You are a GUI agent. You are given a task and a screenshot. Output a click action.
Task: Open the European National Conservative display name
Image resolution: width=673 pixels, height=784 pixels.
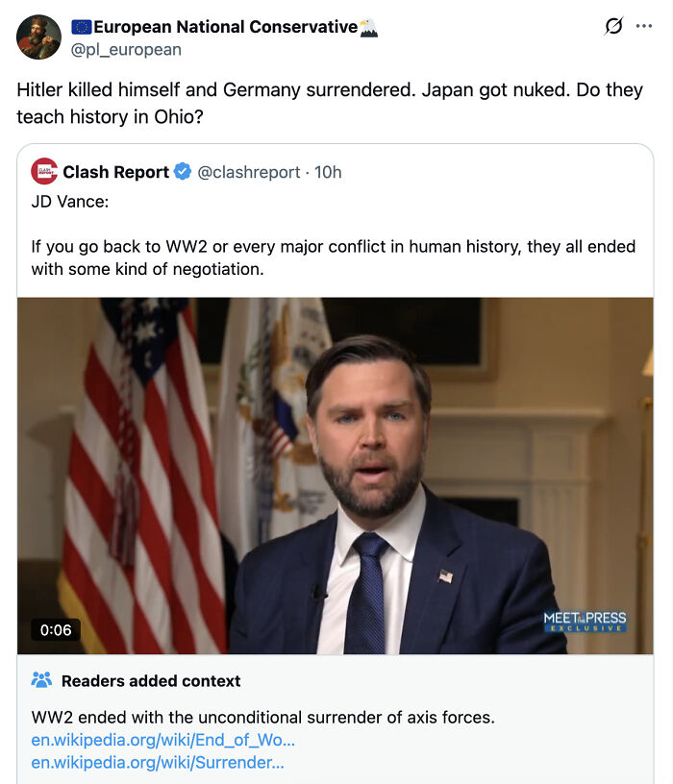[x=226, y=27]
